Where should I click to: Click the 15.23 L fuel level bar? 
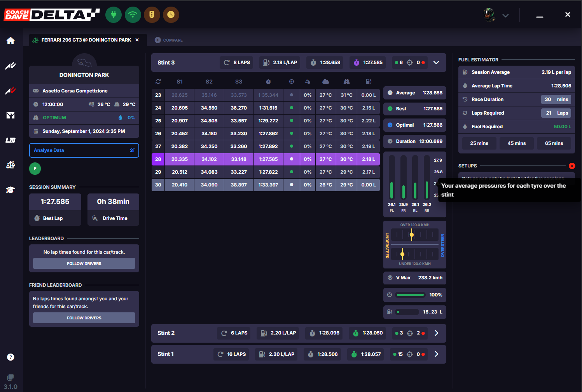(407, 312)
